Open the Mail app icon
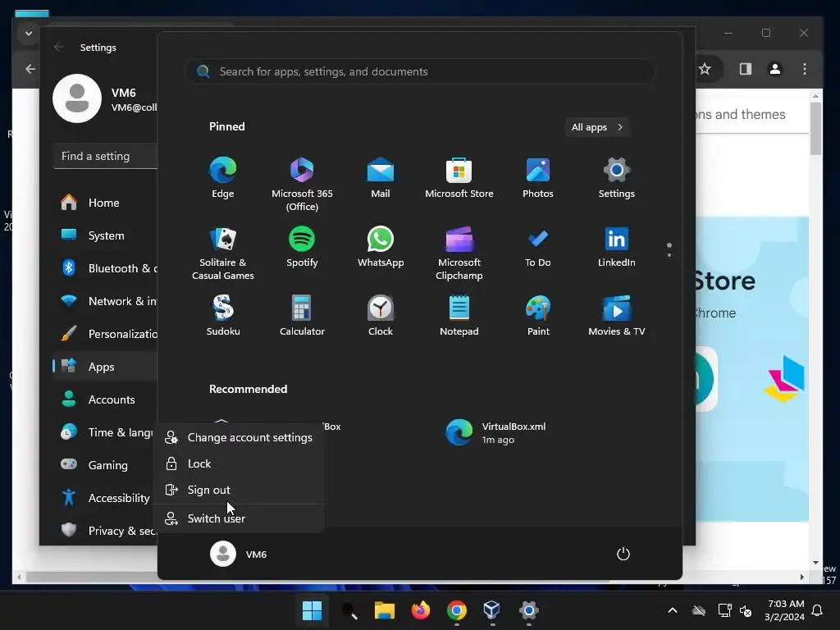The width and height of the screenshot is (840, 630). tap(381, 178)
